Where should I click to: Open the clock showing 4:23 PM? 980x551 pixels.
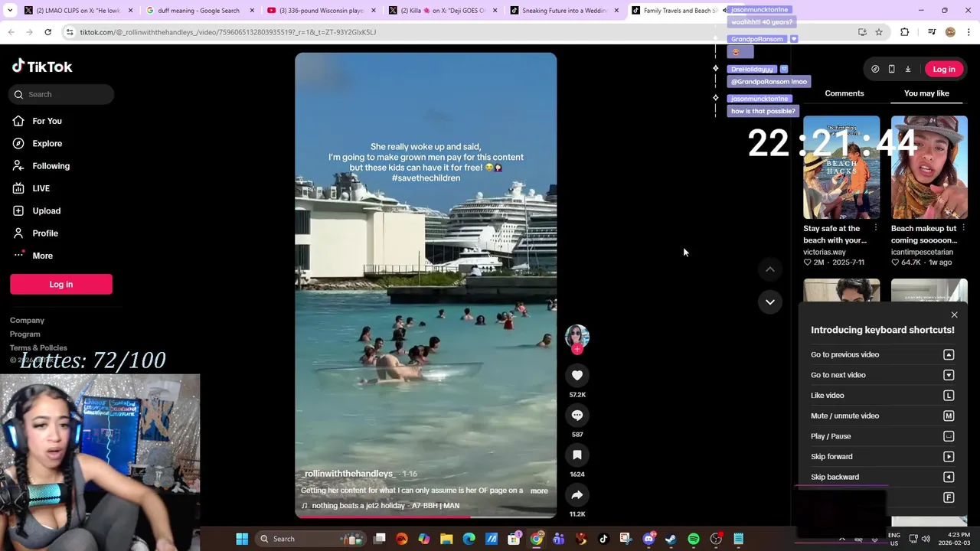[x=954, y=539]
